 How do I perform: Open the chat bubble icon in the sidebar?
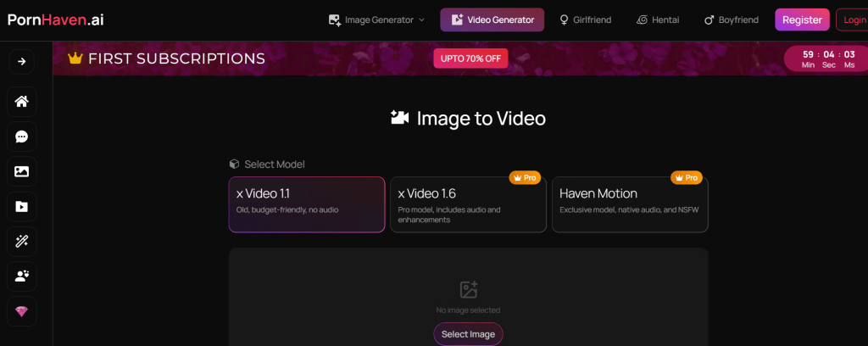(x=21, y=137)
